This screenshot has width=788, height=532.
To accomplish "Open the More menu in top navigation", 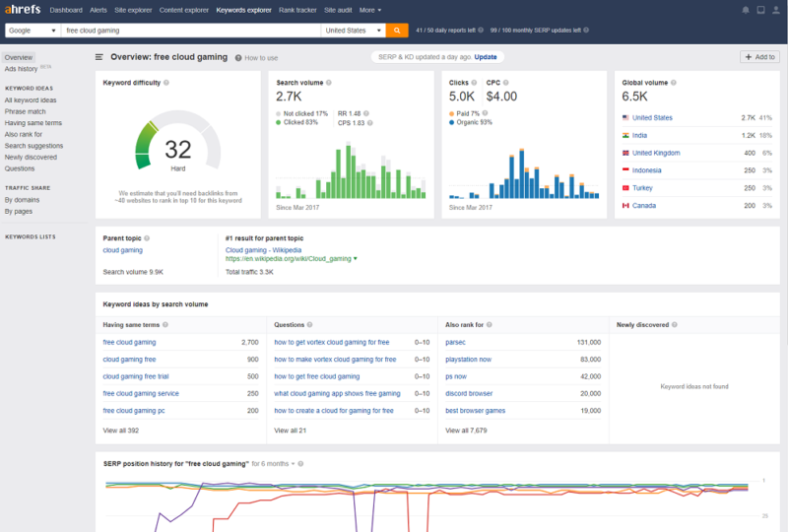I will click(370, 10).
